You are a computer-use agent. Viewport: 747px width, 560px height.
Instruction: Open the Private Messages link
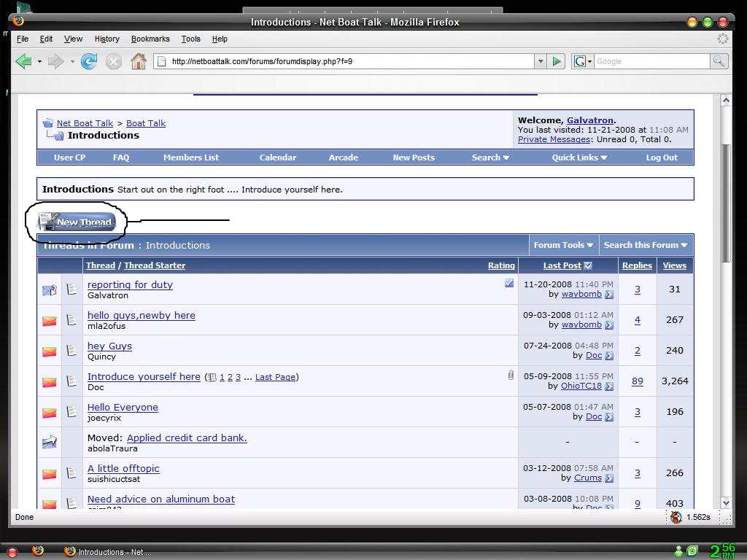(554, 139)
